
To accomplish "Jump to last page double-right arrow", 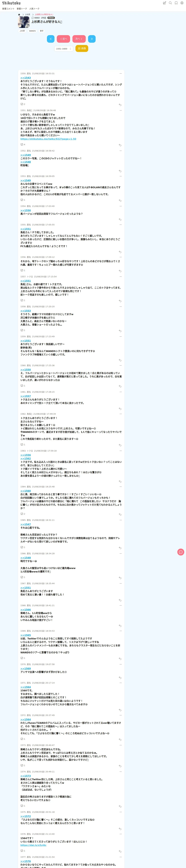I will point(92,39).
